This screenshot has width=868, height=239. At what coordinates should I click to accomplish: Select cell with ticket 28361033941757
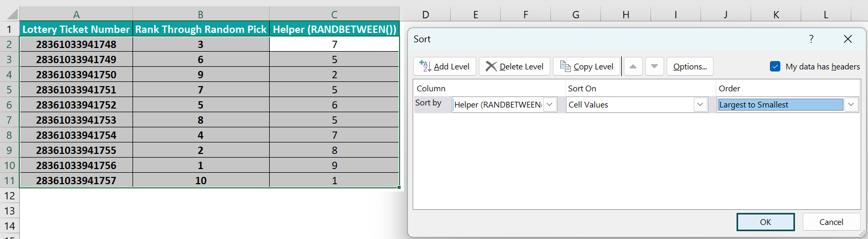pyautogui.click(x=76, y=181)
